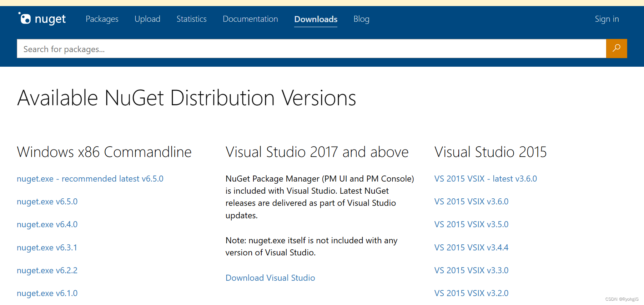
Task: Open the Download Visual Studio link
Action: pyautogui.click(x=270, y=278)
